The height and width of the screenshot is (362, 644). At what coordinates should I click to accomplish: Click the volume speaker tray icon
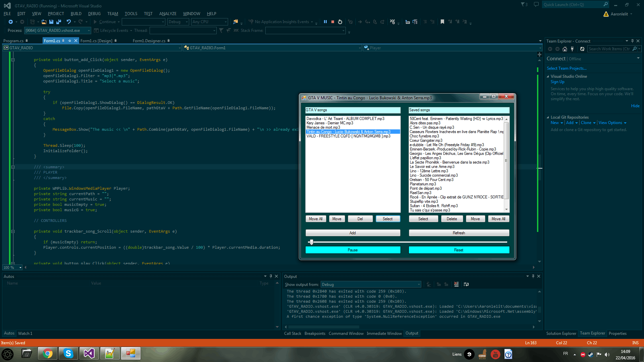tap(607, 355)
